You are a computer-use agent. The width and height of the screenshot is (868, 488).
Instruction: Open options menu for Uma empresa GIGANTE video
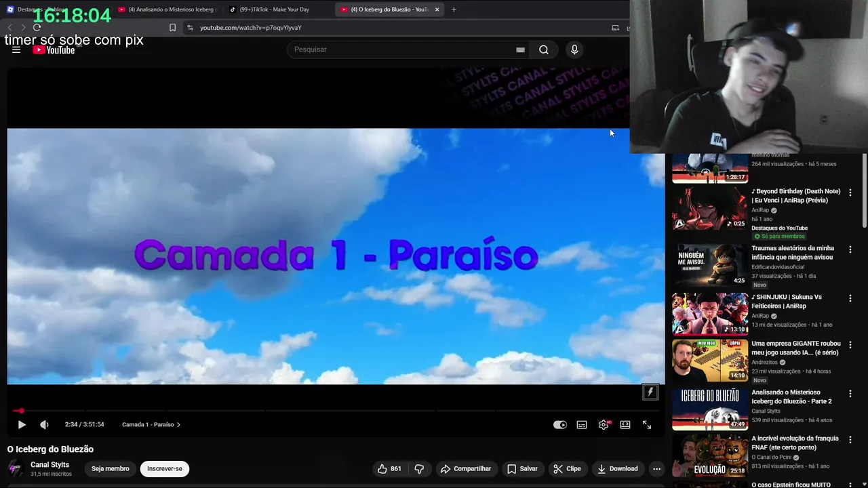coord(850,344)
